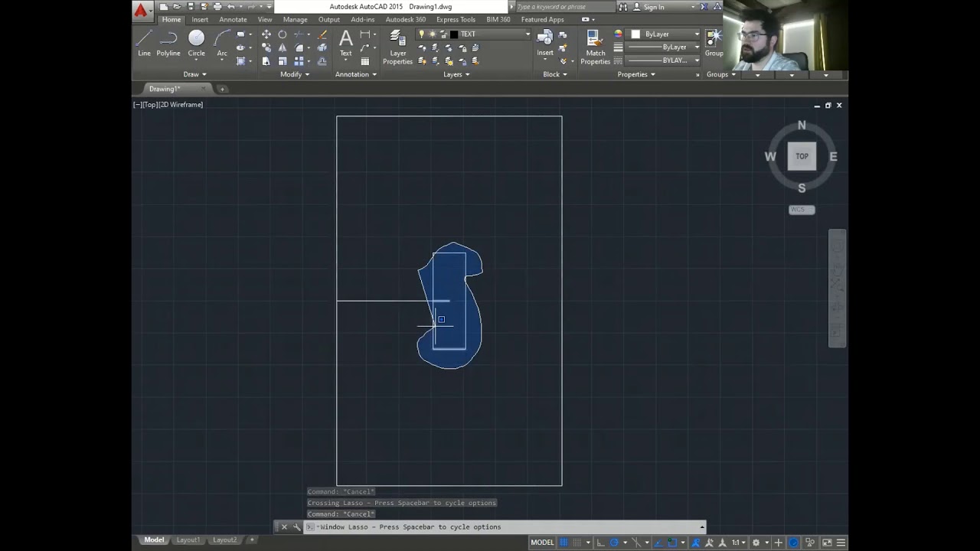Viewport: 980px width, 551px height.
Task: Select the Polyline tool
Action: coord(168,43)
